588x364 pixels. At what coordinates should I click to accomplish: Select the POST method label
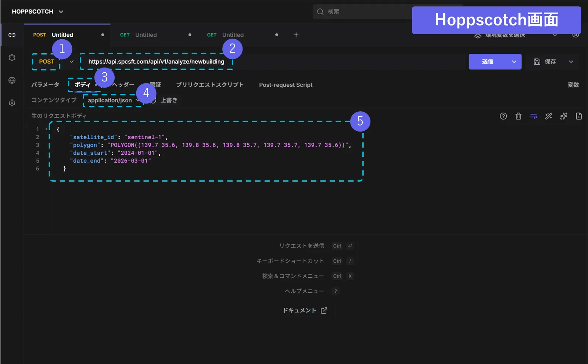tap(47, 62)
